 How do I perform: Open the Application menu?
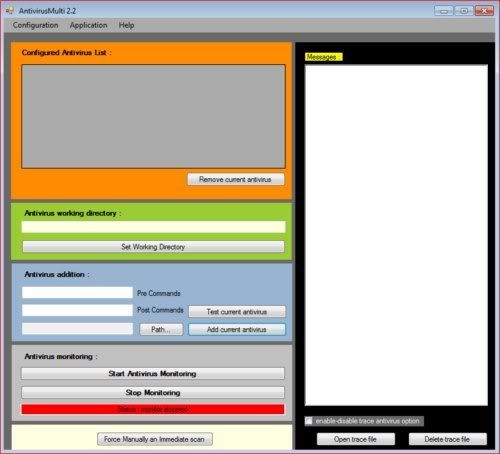point(88,25)
